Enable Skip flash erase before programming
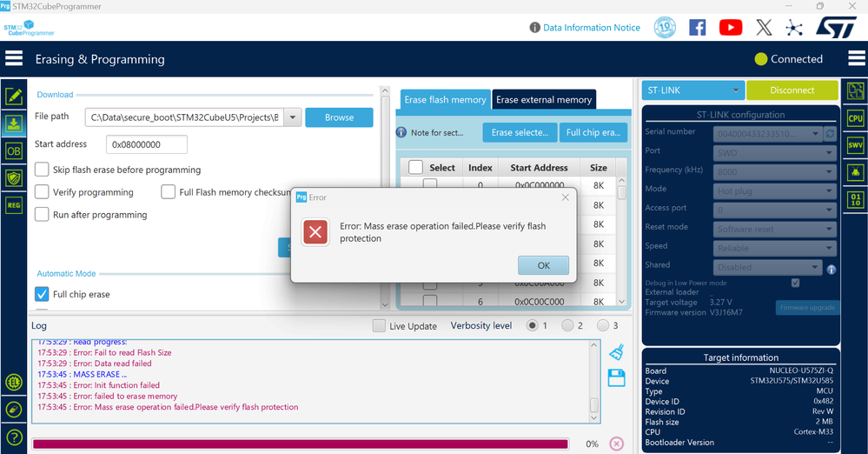Screen dimensions: 868x454 (x=42, y=169)
